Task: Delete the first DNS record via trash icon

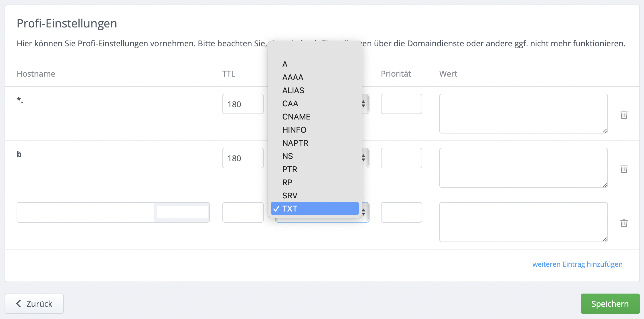Action: pyautogui.click(x=624, y=115)
